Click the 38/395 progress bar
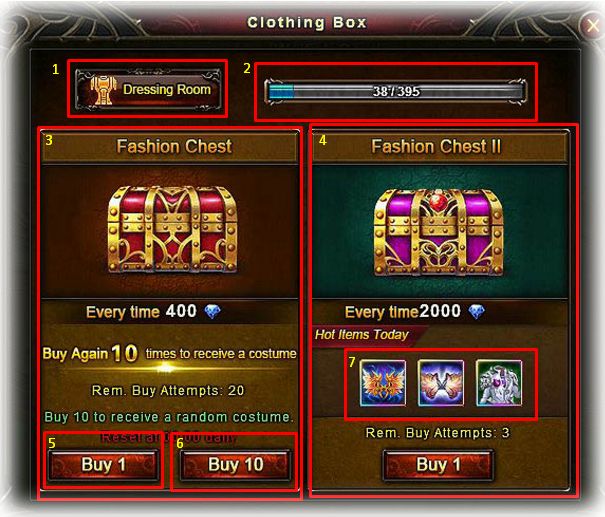The image size is (605, 517). pos(395,91)
